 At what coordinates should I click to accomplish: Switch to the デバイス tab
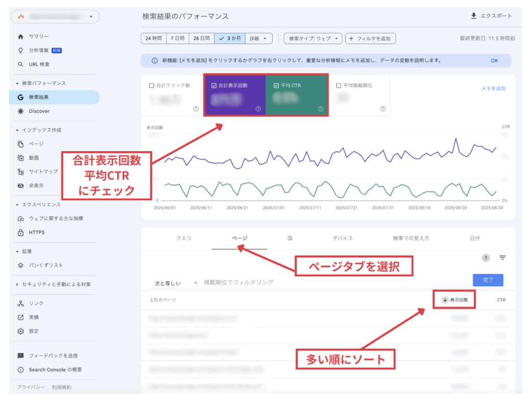(x=342, y=239)
